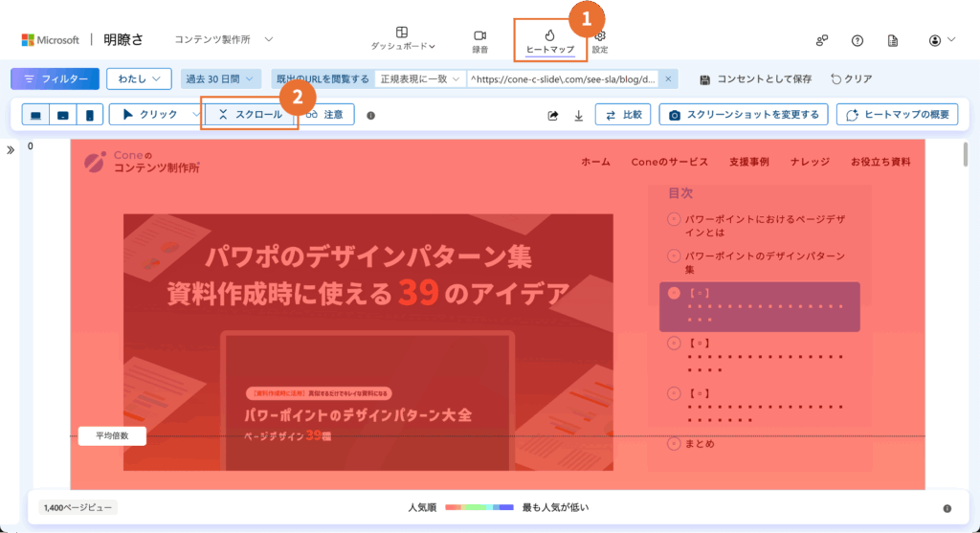Open the team sharing icon
The image size is (980, 533).
822,40
